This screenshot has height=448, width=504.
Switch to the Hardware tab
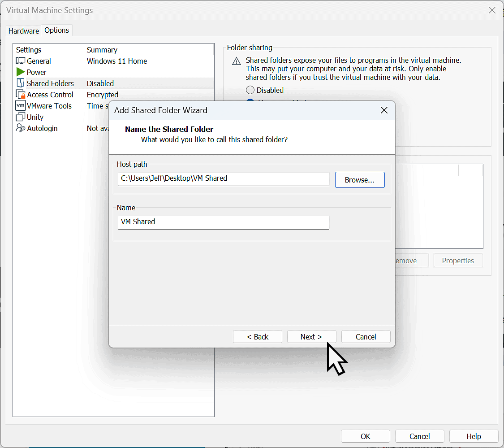[23, 31]
